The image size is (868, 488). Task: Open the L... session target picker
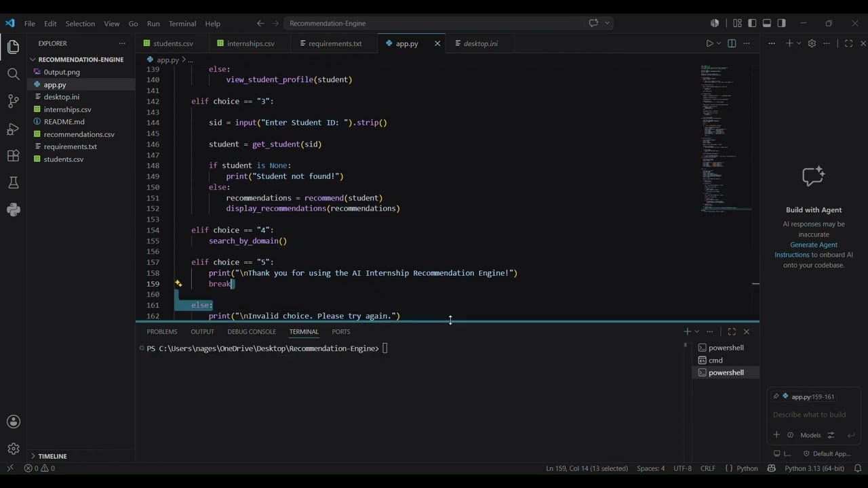point(783,453)
